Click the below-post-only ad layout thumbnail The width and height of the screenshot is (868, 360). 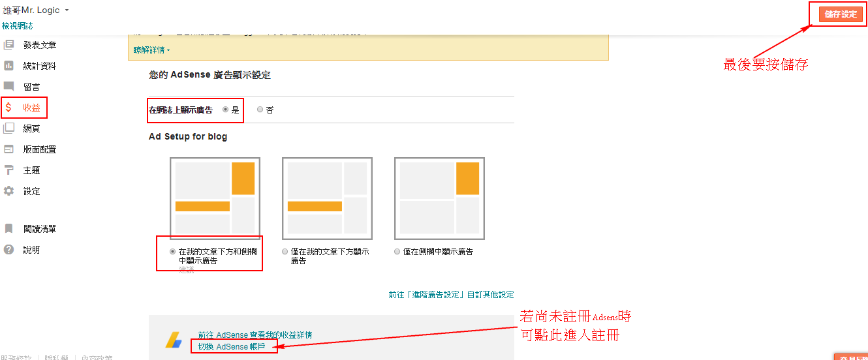pos(328,198)
